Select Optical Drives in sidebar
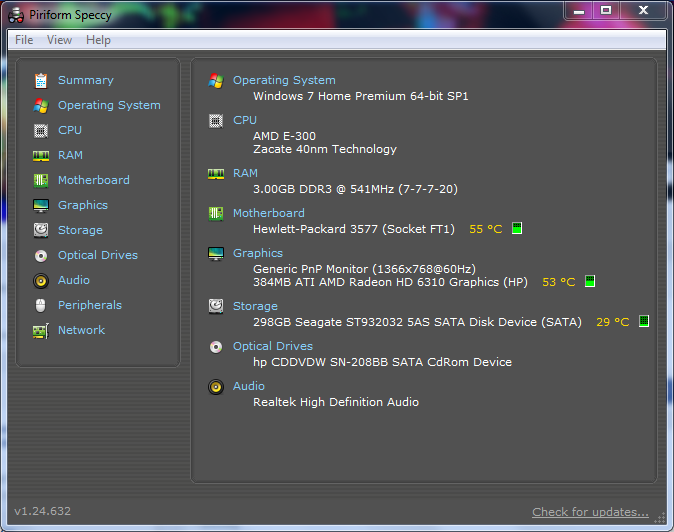 click(98, 255)
